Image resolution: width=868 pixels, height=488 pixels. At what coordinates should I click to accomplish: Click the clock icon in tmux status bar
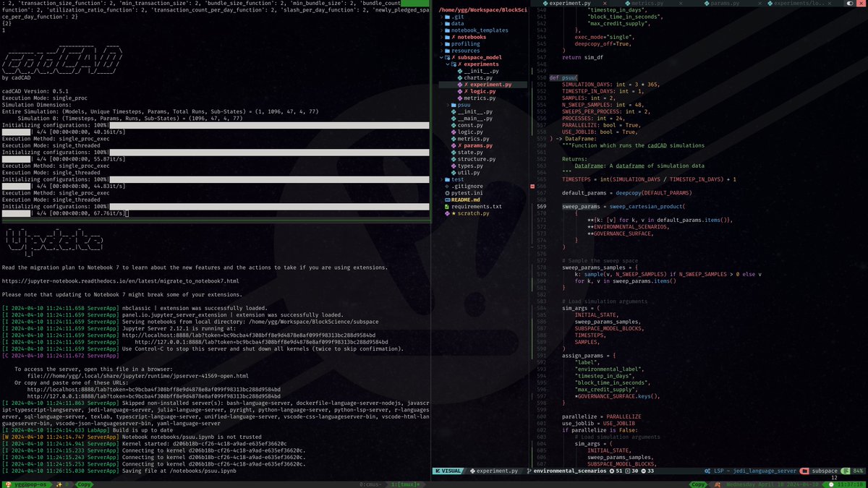[831, 484]
